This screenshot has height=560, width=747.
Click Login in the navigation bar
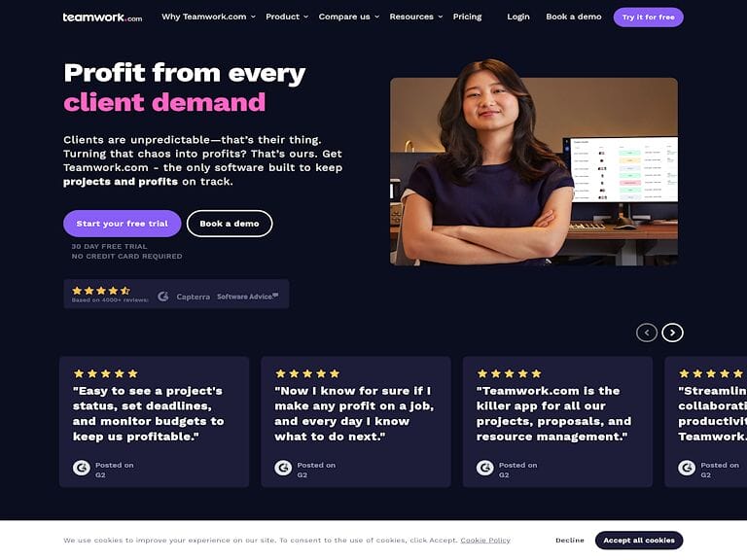[518, 17]
